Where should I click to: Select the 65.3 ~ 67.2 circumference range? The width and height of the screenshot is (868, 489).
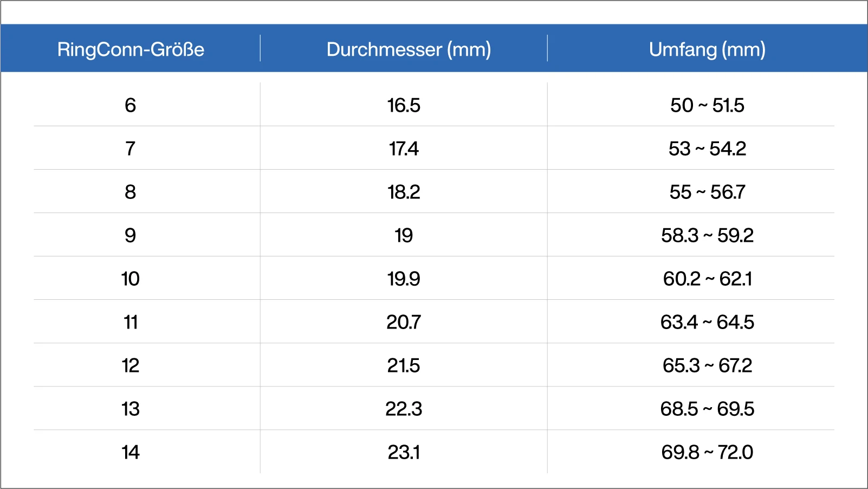click(x=707, y=365)
